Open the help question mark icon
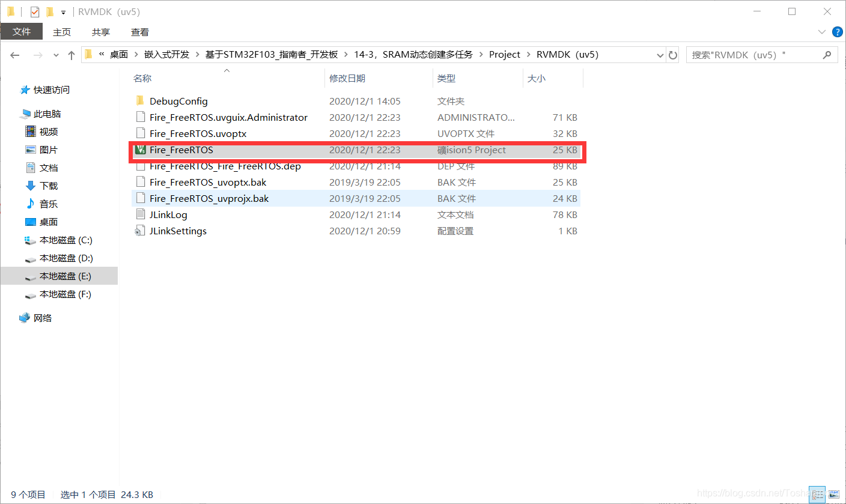Screen dimensions: 846x504 [837, 32]
